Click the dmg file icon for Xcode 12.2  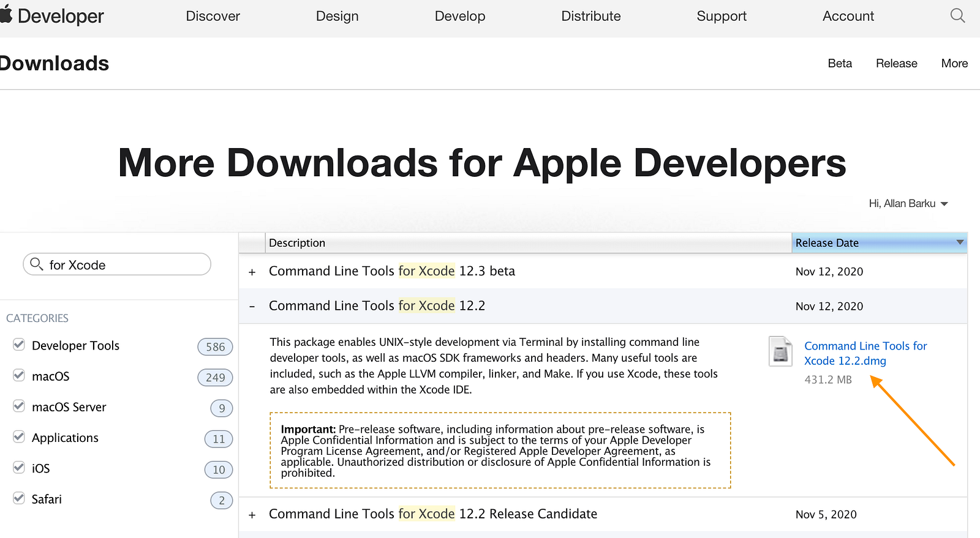(780, 351)
